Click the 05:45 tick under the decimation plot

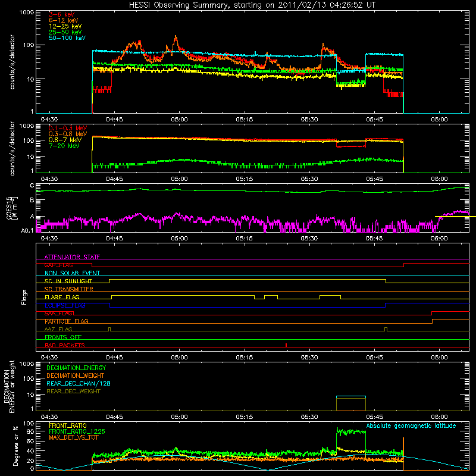pos(374,417)
